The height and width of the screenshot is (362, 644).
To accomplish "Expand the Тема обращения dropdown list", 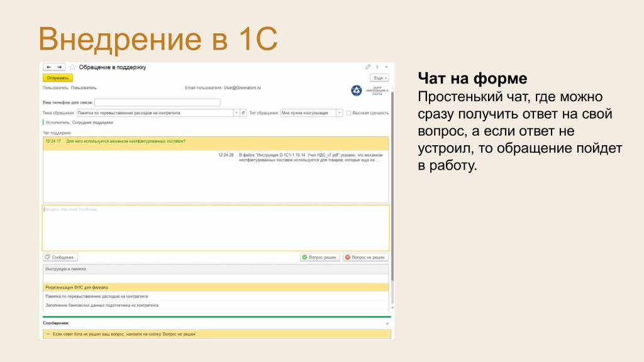I will pos(236,113).
